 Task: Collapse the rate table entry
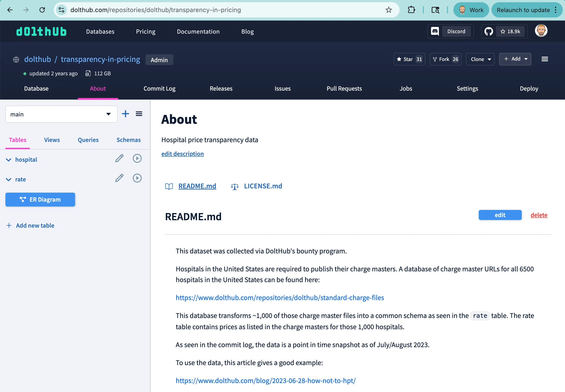point(8,179)
